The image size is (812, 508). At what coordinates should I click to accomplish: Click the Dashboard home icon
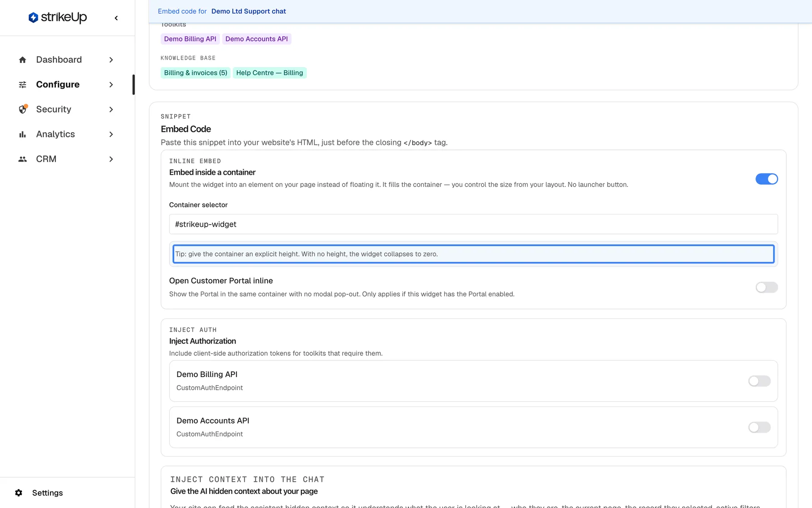(x=23, y=60)
